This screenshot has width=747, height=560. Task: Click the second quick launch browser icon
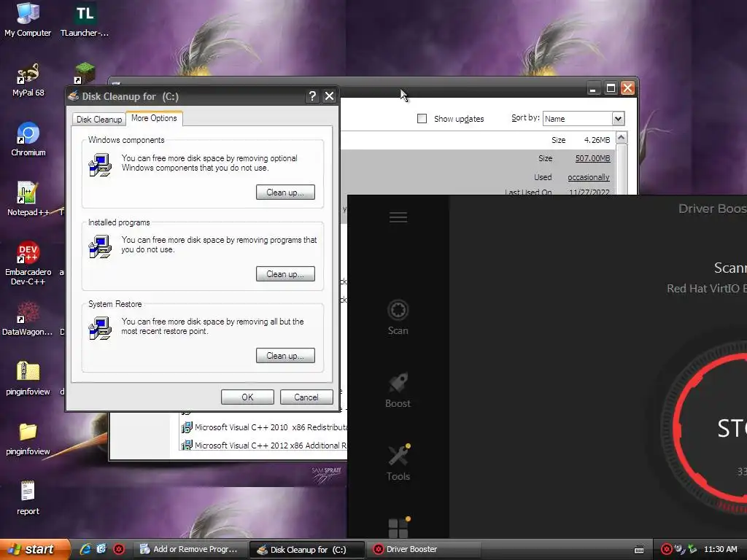point(101,549)
